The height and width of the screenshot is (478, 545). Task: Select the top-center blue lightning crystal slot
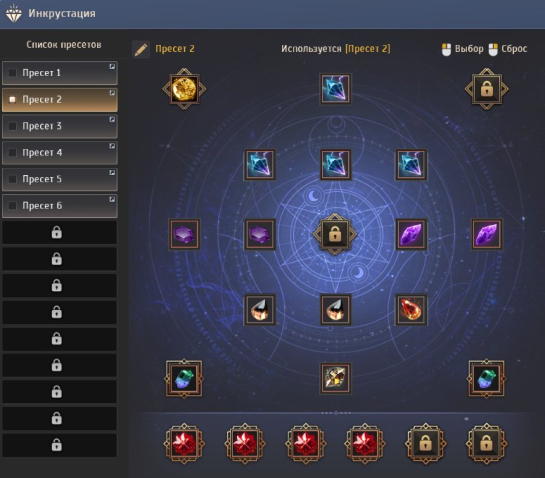point(335,89)
